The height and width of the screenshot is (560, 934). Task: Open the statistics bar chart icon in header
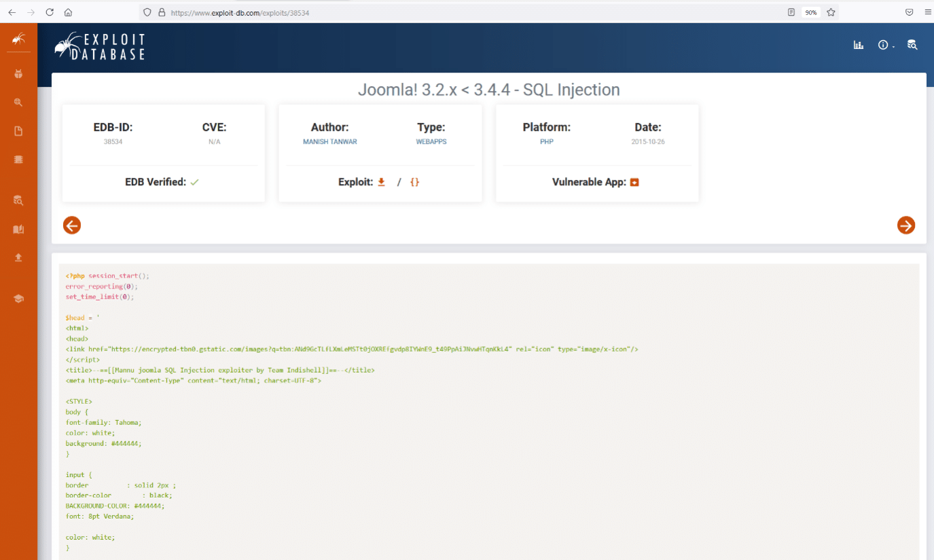click(859, 45)
